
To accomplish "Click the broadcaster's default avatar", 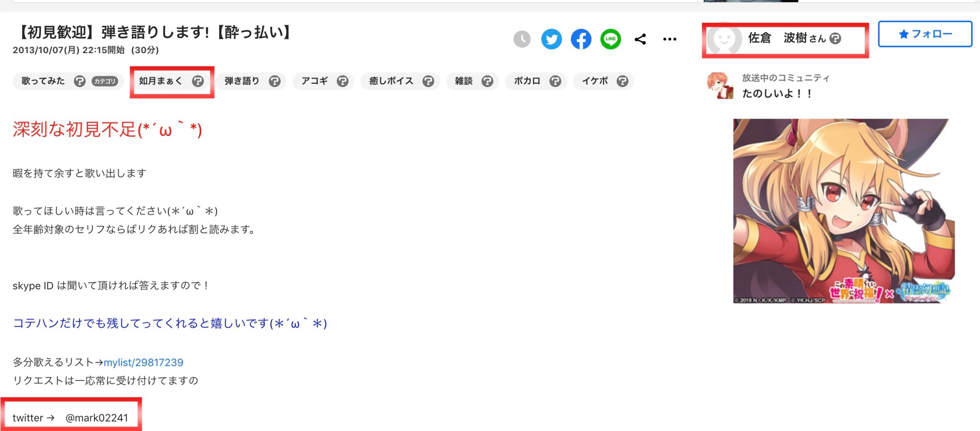I will pos(724,39).
